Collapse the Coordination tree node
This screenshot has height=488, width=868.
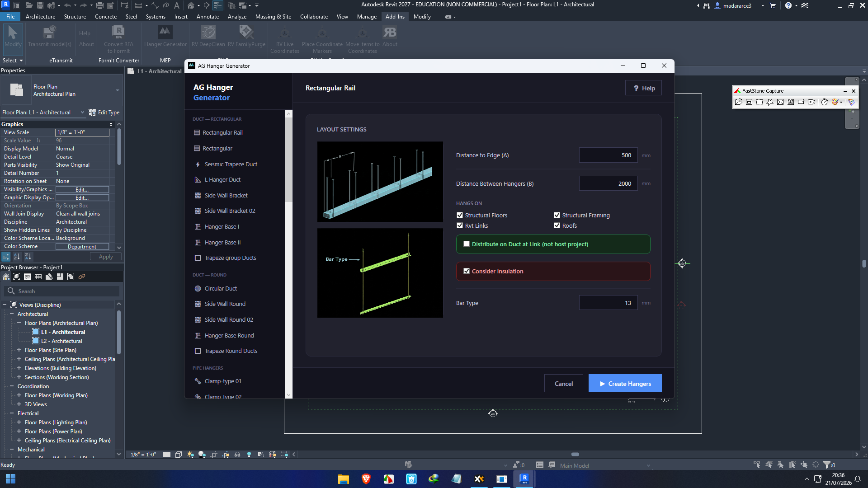click(x=12, y=386)
